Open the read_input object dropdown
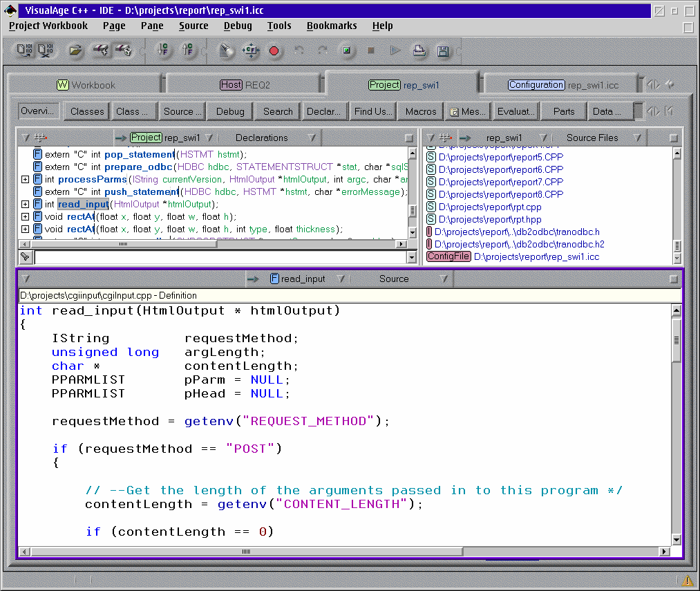 click(341, 279)
